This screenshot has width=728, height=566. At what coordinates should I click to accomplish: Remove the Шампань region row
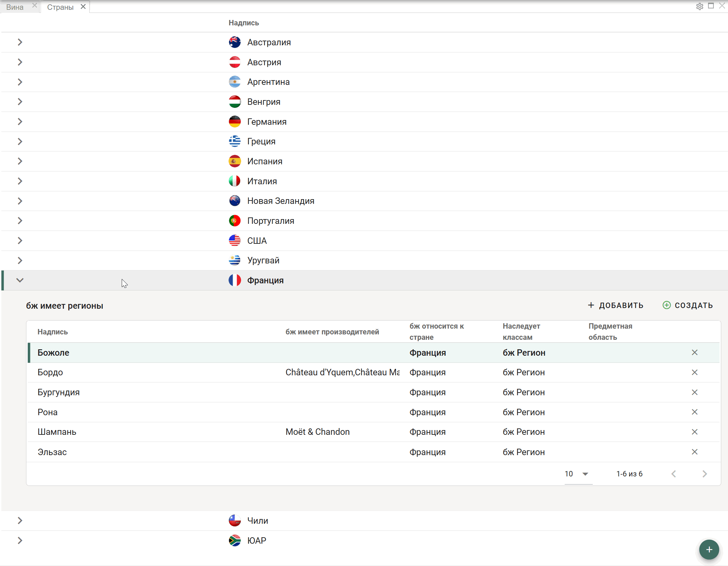[x=695, y=432]
